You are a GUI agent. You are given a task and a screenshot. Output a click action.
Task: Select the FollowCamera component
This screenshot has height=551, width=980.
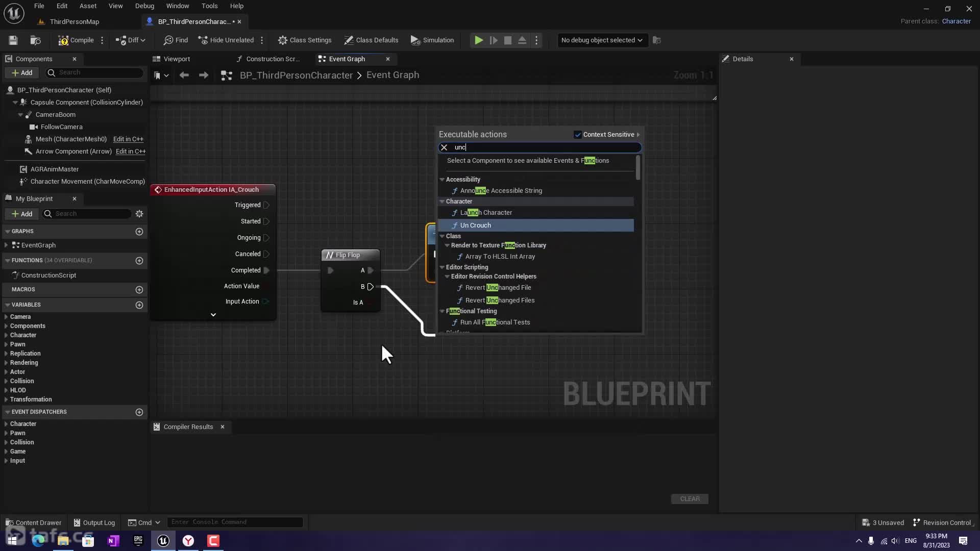point(61,127)
